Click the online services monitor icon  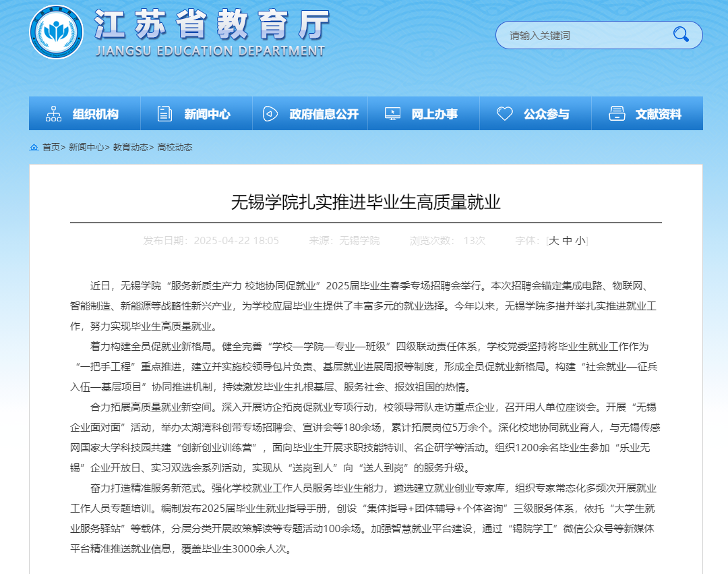click(392, 114)
